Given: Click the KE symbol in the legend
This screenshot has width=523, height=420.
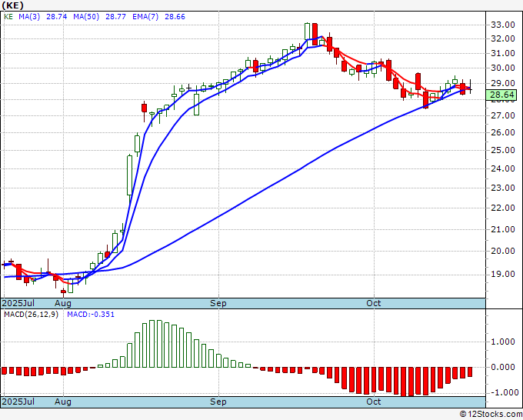Looking at the screenshot, I should (x=8, y=17).
